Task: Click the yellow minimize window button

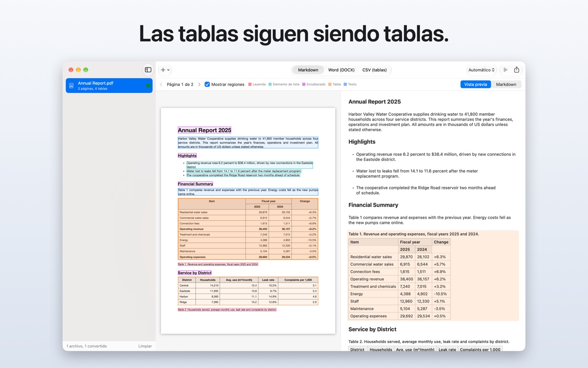Action: [78, 70]
